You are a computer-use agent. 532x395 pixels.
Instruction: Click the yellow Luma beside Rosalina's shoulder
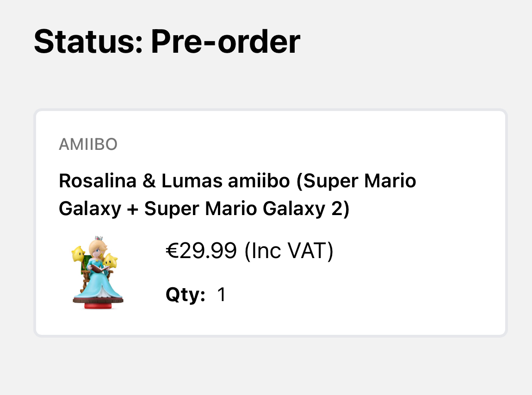click(110, 261)
